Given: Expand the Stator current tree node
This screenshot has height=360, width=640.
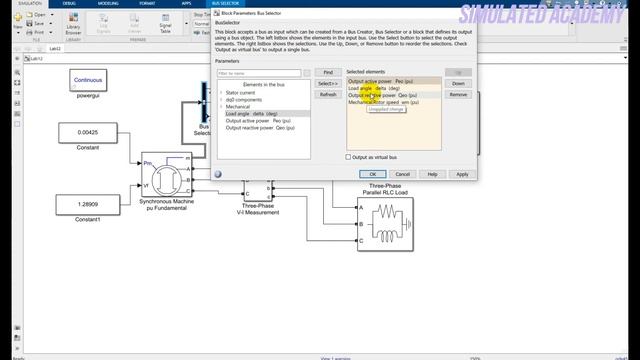Looking at the screenshot, I should [x=221, y=93].
